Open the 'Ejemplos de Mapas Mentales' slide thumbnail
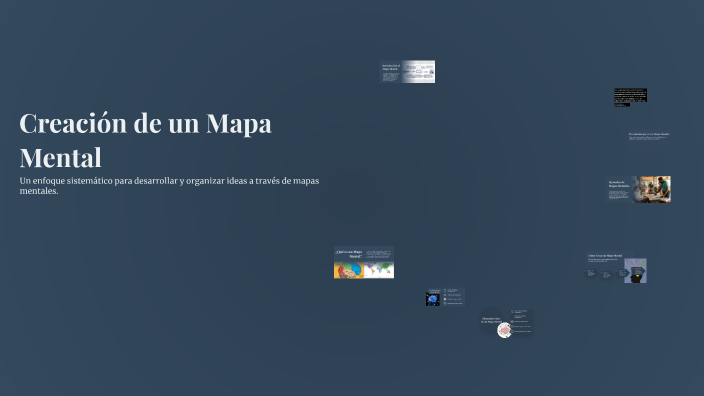Image resolution: width=704 pixels, height=396 pixels. point(638,189)
